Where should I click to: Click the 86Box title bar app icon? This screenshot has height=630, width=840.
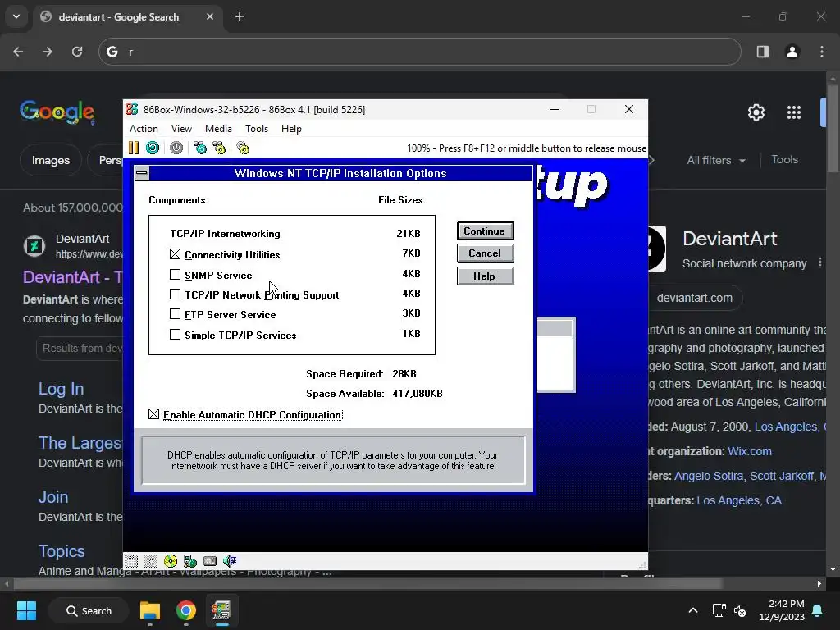(x=132, y=109)
